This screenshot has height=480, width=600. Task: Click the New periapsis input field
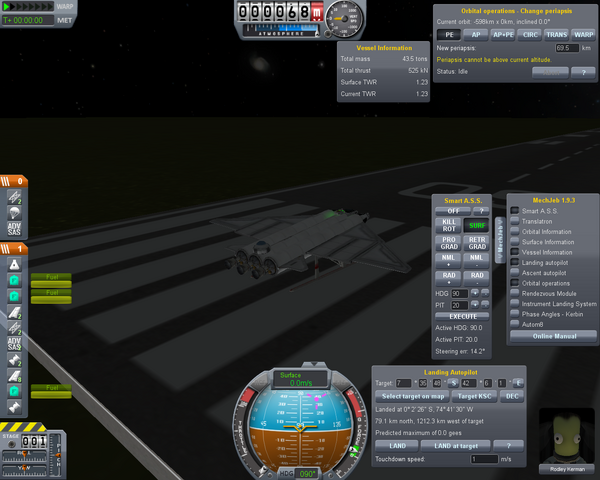click(567, 48)
